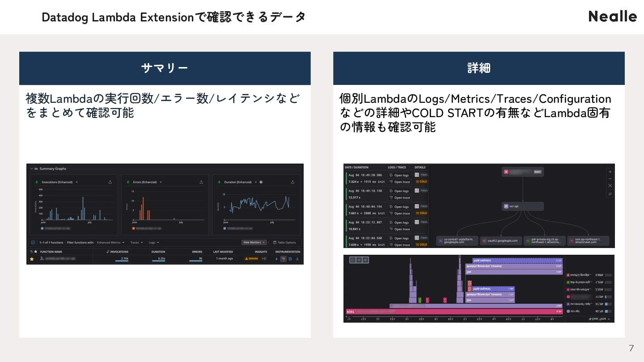Select the pdr-private-stg.s3 node
644x362 pixels.
[544, 241]
